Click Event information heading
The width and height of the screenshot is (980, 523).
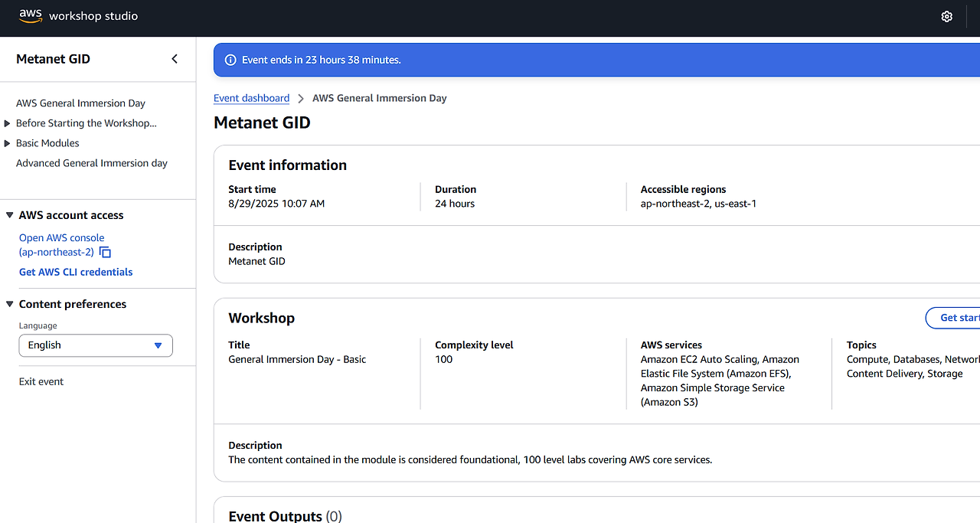287,165
